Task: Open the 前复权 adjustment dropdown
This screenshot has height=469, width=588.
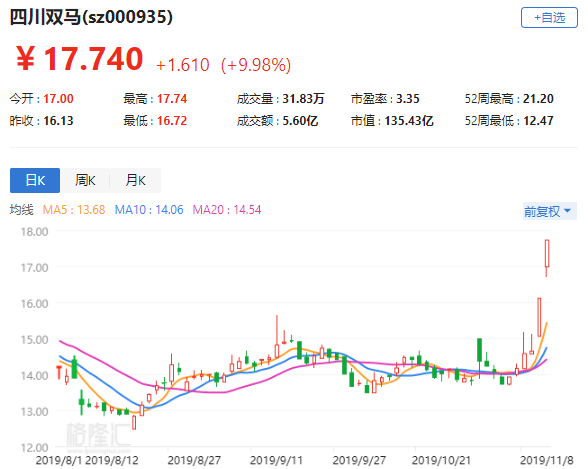Action: click(549, 211)
